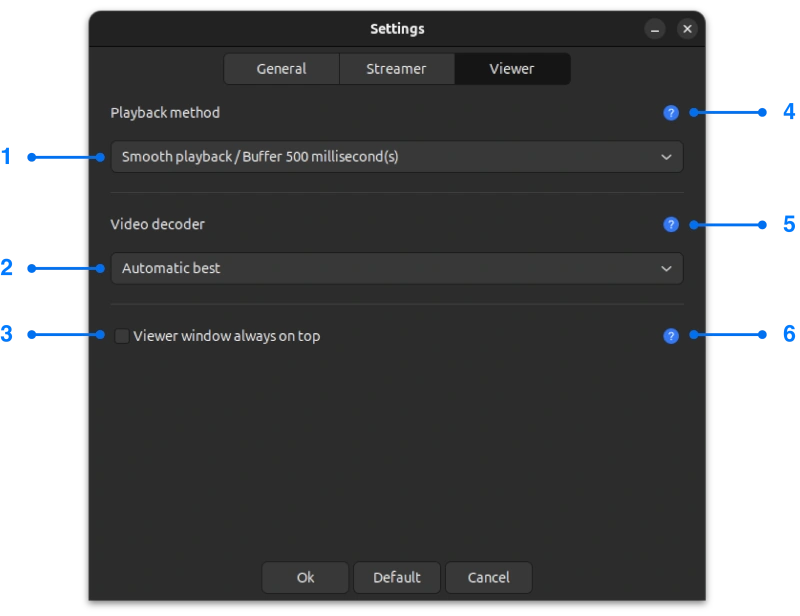Cancel the settings dialog
Viewport: 800px width, 616px height.
[488, 577]
